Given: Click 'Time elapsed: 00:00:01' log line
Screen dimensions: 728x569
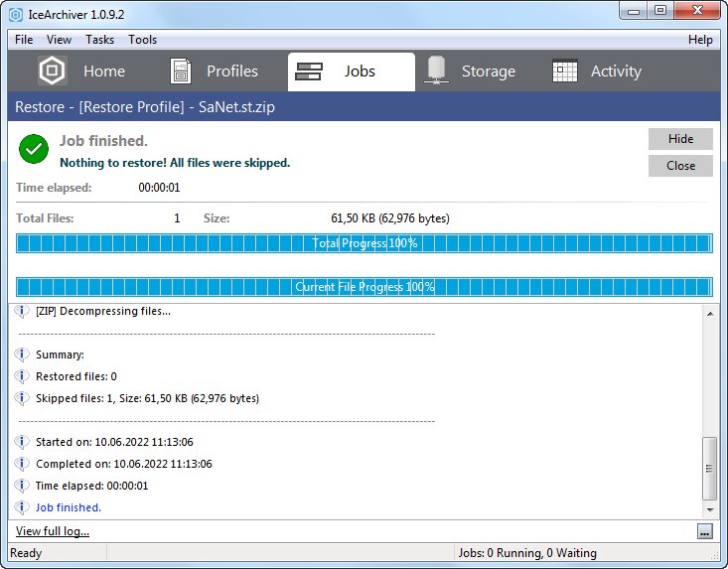Looking at the screenshot, I should [92, 486].
